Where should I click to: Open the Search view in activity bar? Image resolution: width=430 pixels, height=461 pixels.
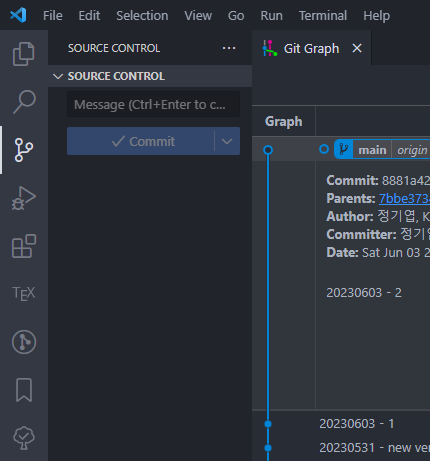point(24,102)
